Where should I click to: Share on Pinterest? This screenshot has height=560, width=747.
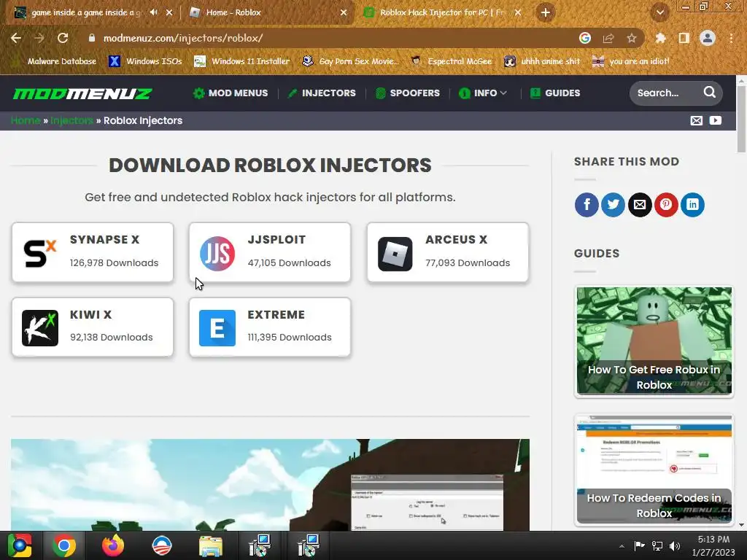pos(666,205)
